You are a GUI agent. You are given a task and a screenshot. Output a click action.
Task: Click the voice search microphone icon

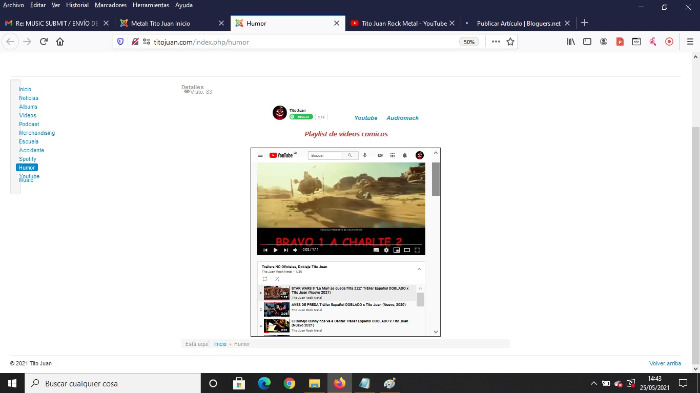tap(365, 155)
